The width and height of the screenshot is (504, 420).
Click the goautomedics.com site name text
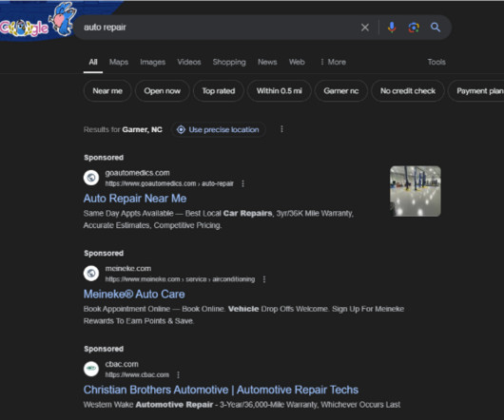coord(137,173)
